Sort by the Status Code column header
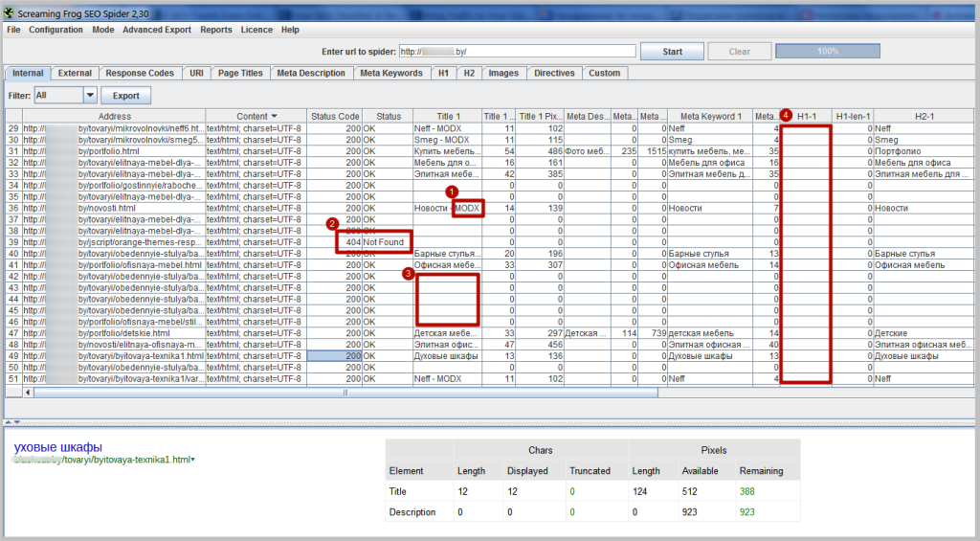 coord(334,117)
